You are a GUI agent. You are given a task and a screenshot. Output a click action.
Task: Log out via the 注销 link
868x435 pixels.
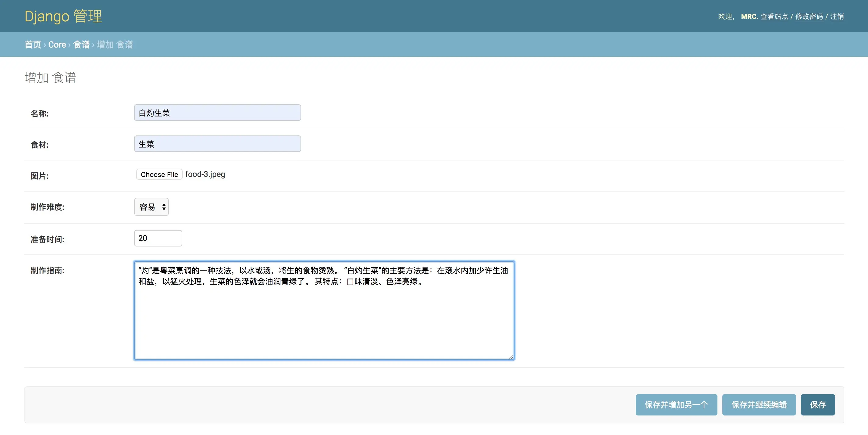pyautogui.click(x=837, y=16)
